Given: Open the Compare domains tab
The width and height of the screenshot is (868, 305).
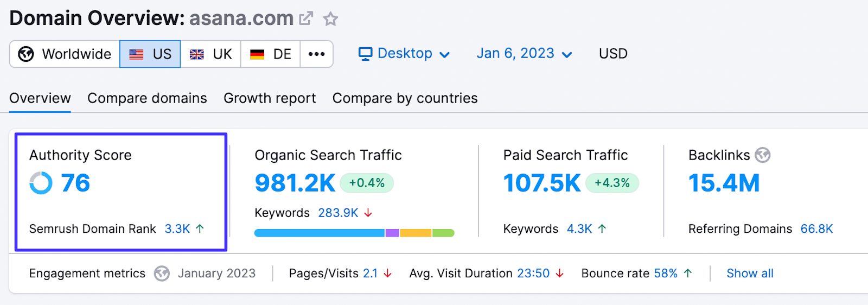Looking at the screenshot, I should (x=147, y=98).
